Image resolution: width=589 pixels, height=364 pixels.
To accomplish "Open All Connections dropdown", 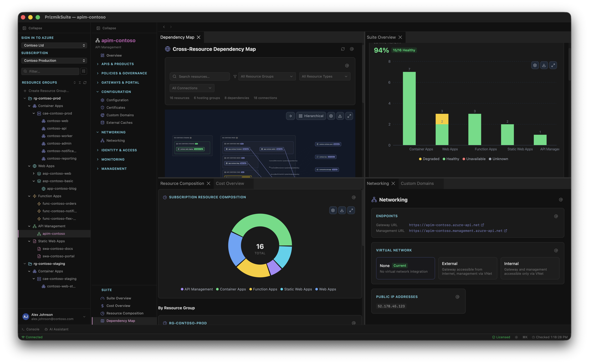I will tap(192, 88).
